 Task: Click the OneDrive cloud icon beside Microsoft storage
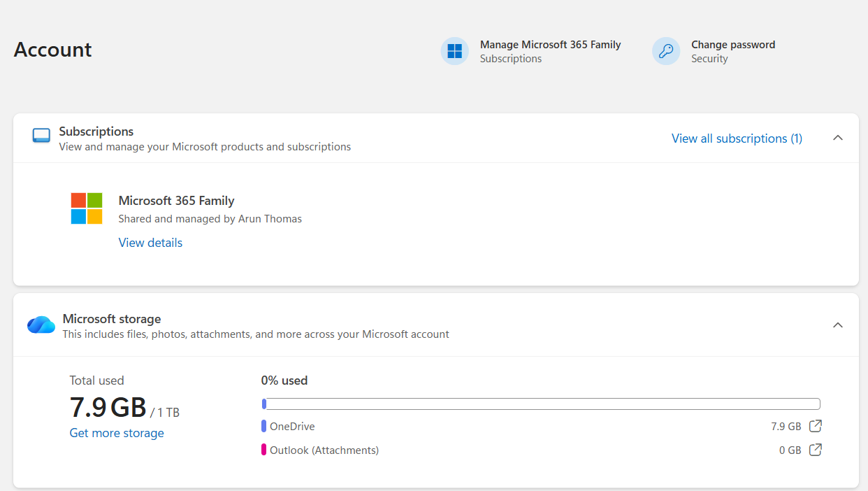tap(41, 325)
